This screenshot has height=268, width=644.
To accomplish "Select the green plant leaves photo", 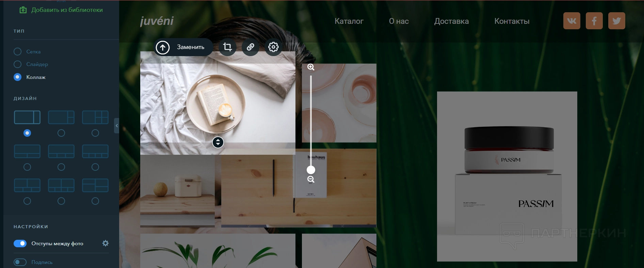I will point(218,251).
